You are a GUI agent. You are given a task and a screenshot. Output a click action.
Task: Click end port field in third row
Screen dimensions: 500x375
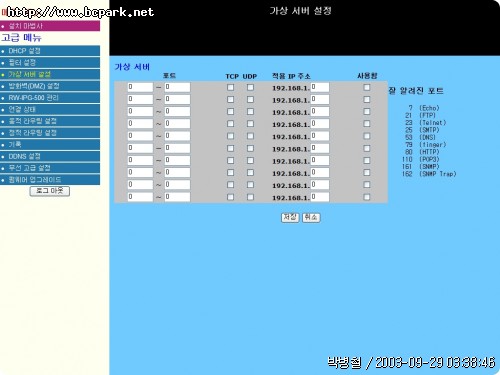tap(177, 112)
